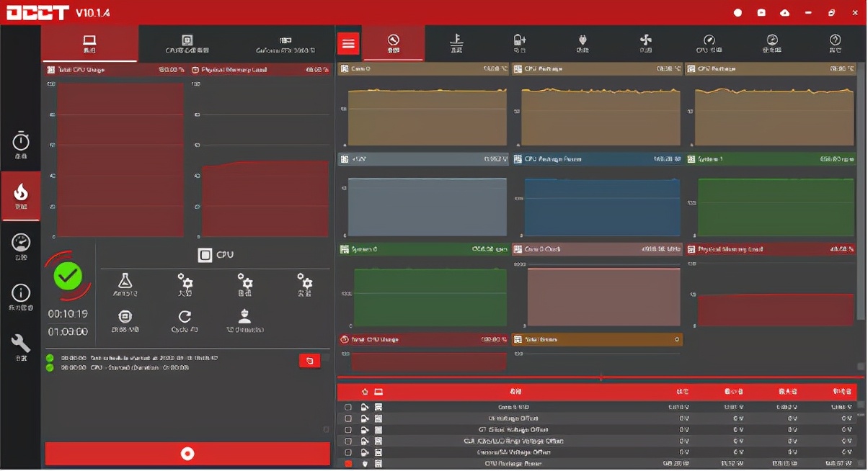
Task: Switch to the CPU processor info tab
Action: tap(187, 44)
